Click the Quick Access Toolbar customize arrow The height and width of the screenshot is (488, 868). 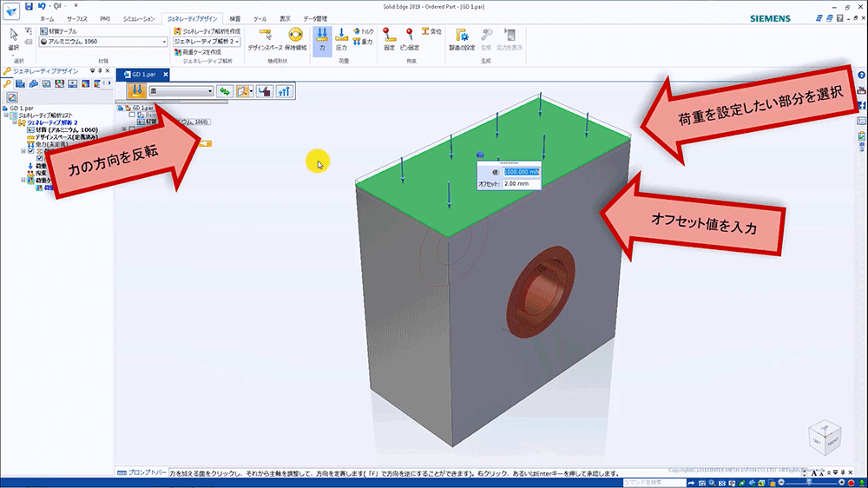76,6
